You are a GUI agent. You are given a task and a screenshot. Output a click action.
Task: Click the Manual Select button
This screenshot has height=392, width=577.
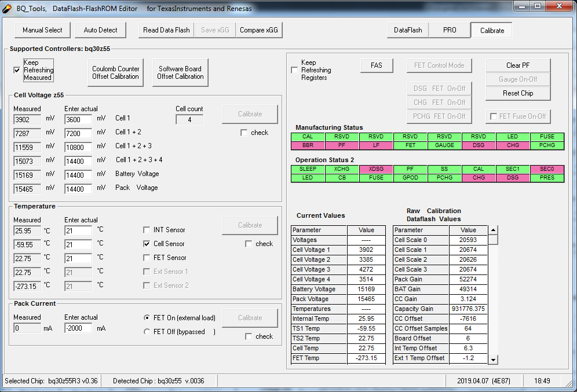(42, 30)
